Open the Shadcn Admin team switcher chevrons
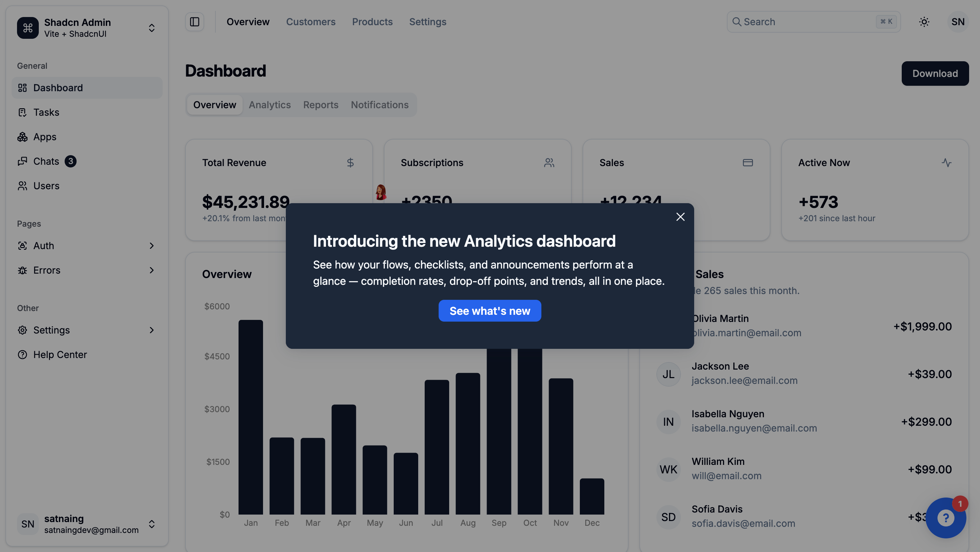 tap(151, 28)
